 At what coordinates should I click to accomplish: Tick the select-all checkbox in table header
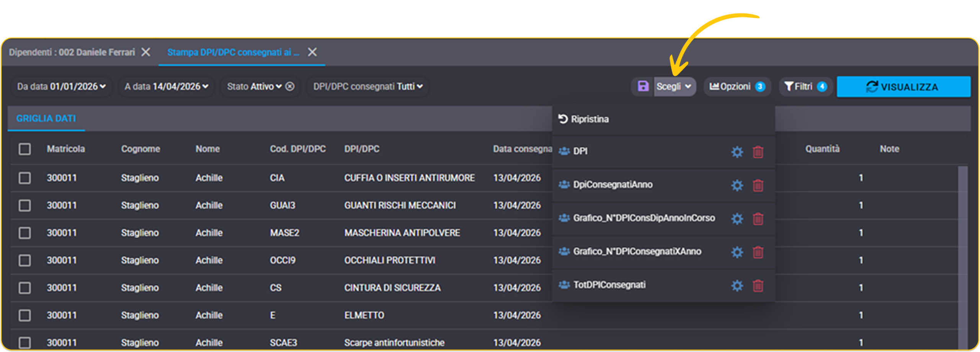coord(25,149)
